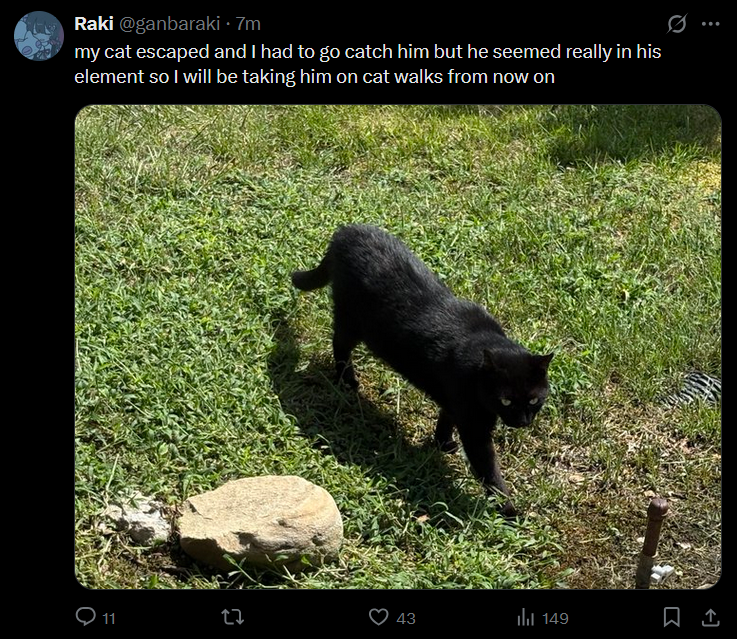Click the reply count 11
The image size is (737, 639).
[x=108, y=618]
